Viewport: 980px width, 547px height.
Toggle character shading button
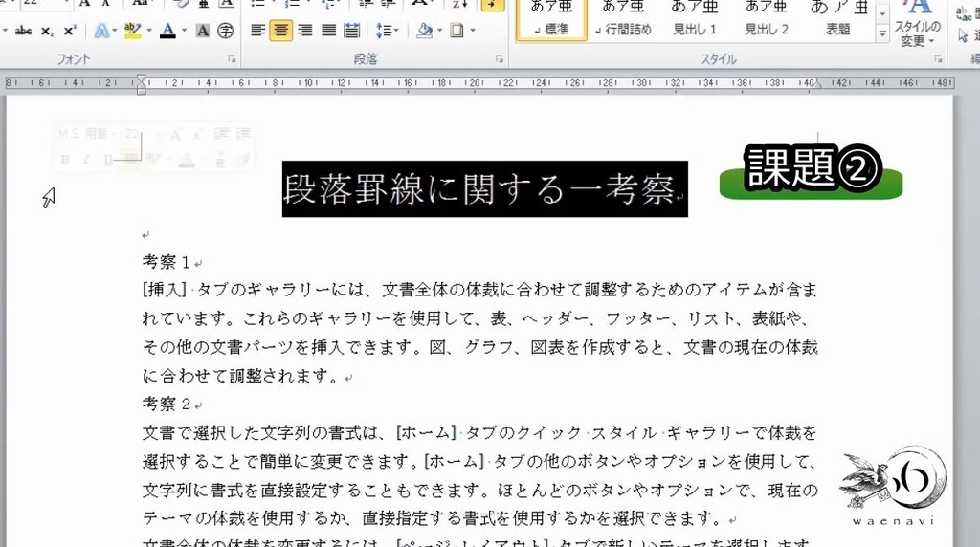pos(203,30)
